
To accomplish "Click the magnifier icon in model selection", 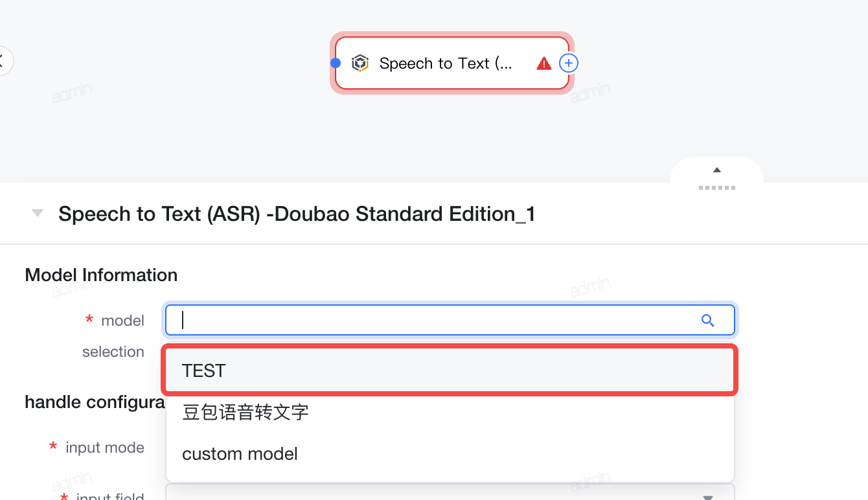I will [x=708, y=320].
